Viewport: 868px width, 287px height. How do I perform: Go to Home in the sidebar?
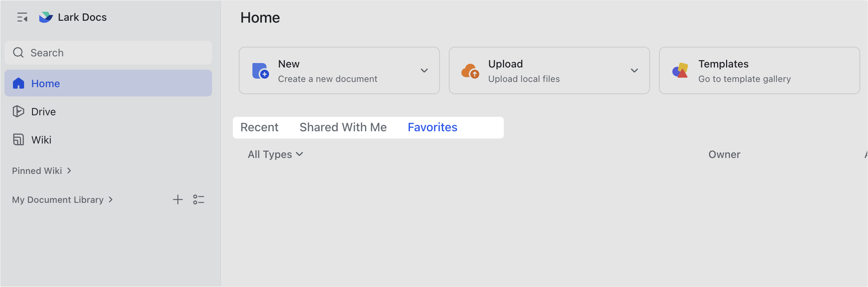click(x=108, y=83)
